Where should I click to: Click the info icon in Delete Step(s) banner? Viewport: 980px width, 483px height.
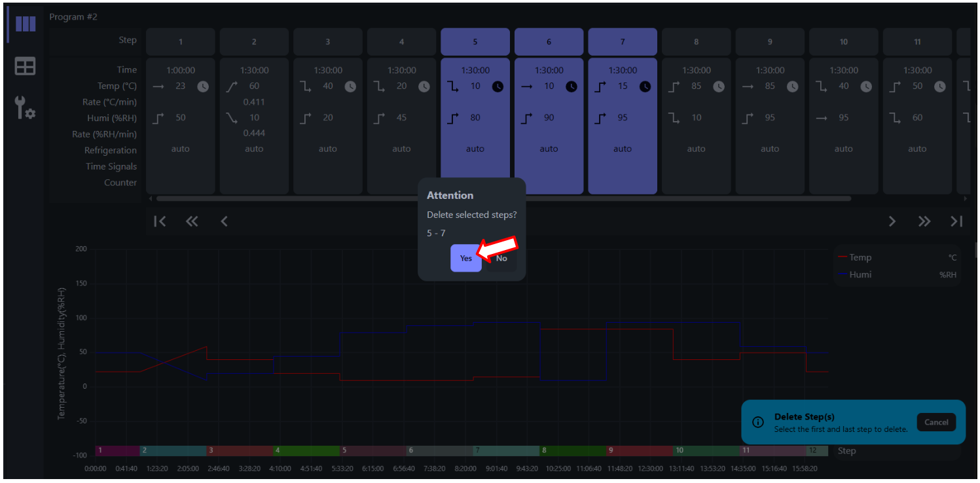point(758,422)
